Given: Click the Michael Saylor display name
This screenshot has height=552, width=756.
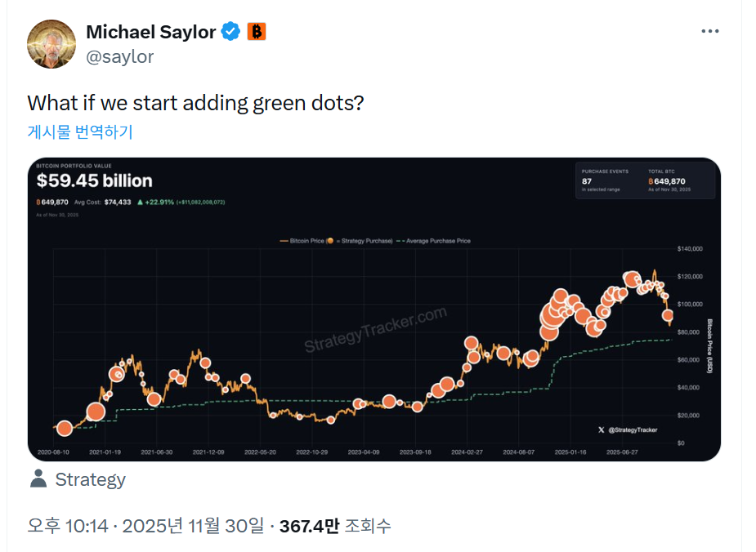Looking at the screenshot, I should [x=150, y=33].
